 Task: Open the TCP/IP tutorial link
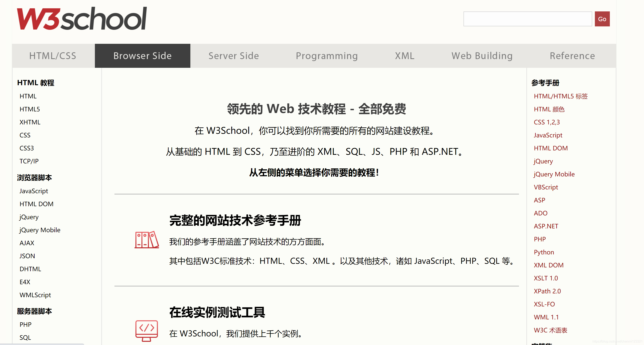point(29,161)
